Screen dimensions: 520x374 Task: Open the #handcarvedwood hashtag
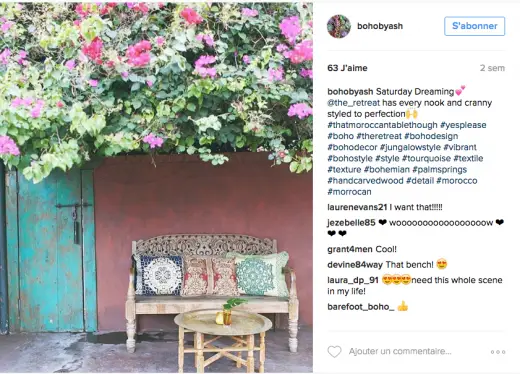pos(365,181)
